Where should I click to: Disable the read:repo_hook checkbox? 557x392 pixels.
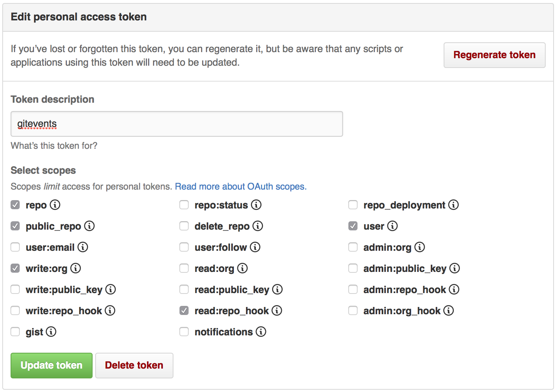[184, 310]
